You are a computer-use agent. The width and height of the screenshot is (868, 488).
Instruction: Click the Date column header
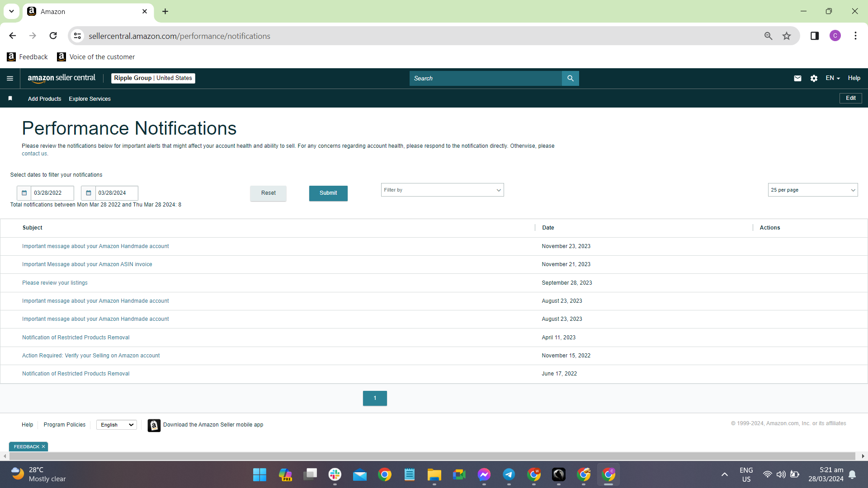point(548,228)
